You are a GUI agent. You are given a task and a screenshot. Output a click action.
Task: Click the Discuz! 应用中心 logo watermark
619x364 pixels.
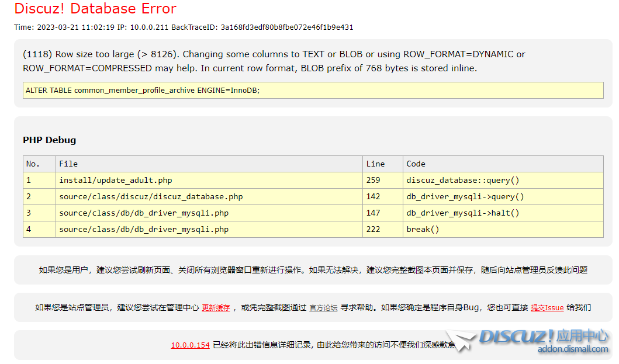click(544, 337)
